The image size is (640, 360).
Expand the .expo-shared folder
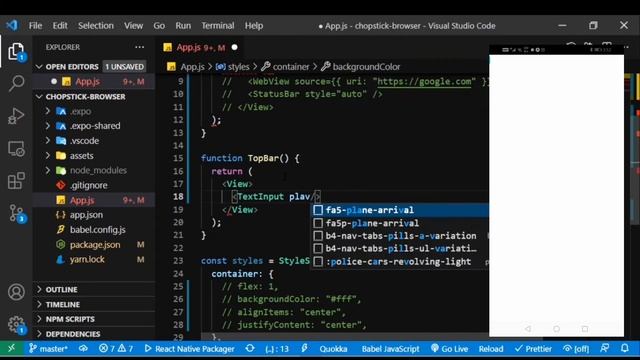pyautogui.click(x=48, y=126)
